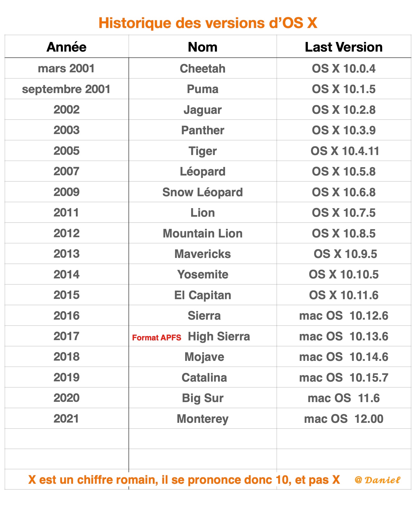Click the 'Cheetah' name cell
This screenshot has height=505, width=420.
(202, 69)
